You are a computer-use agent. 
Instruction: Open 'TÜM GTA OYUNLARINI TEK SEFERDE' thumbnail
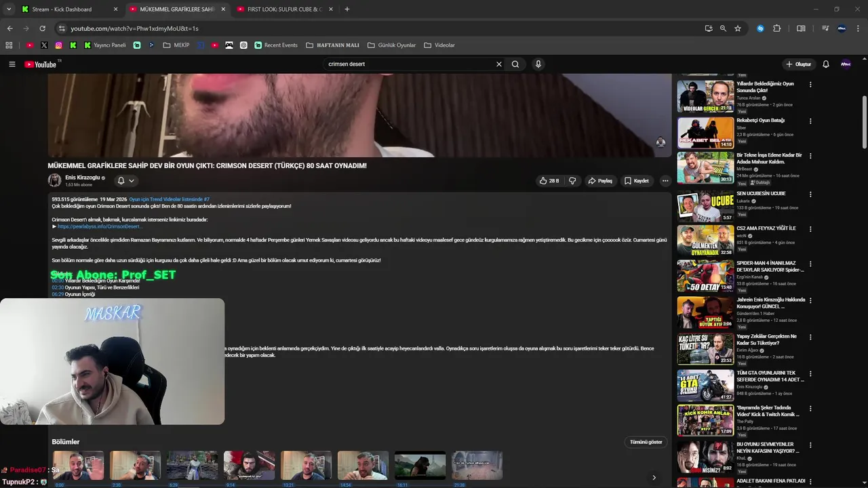coord(705,386)
